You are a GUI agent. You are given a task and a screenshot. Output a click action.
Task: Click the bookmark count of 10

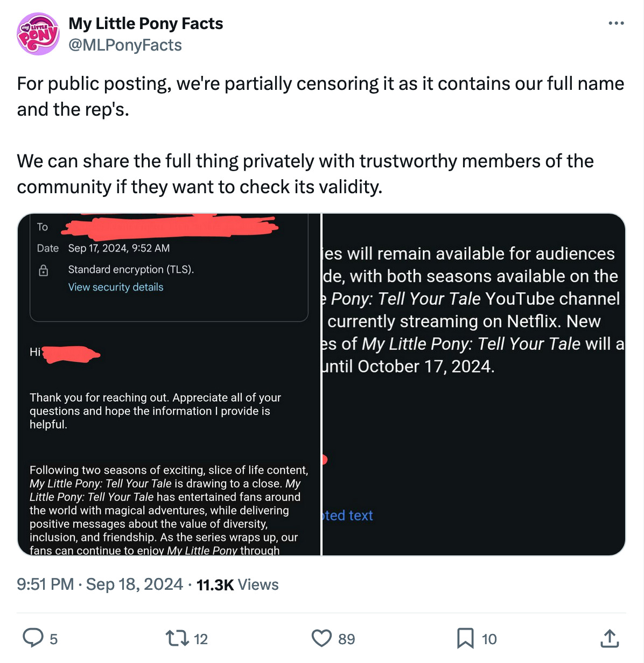point(489,639)
